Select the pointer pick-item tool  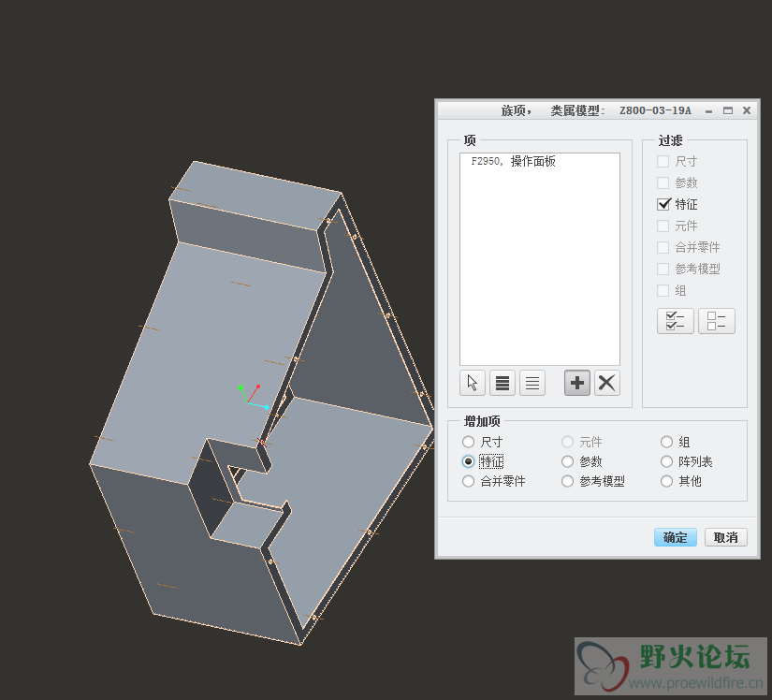(473, 383)
